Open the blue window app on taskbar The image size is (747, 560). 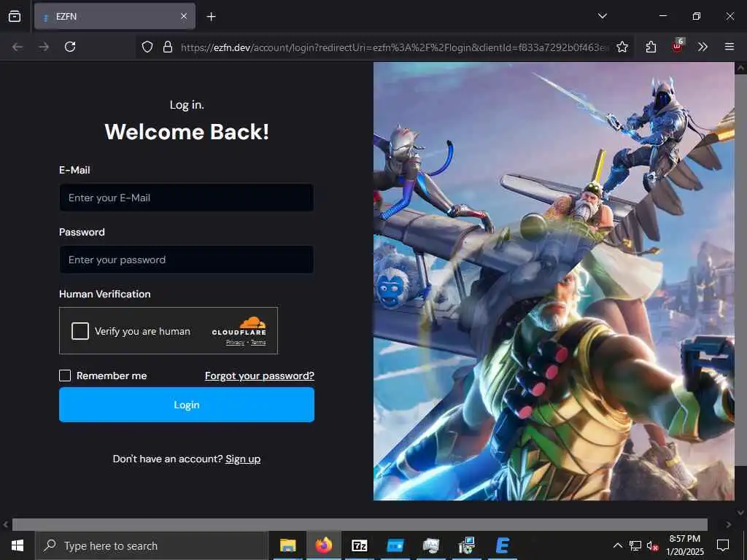395,545
